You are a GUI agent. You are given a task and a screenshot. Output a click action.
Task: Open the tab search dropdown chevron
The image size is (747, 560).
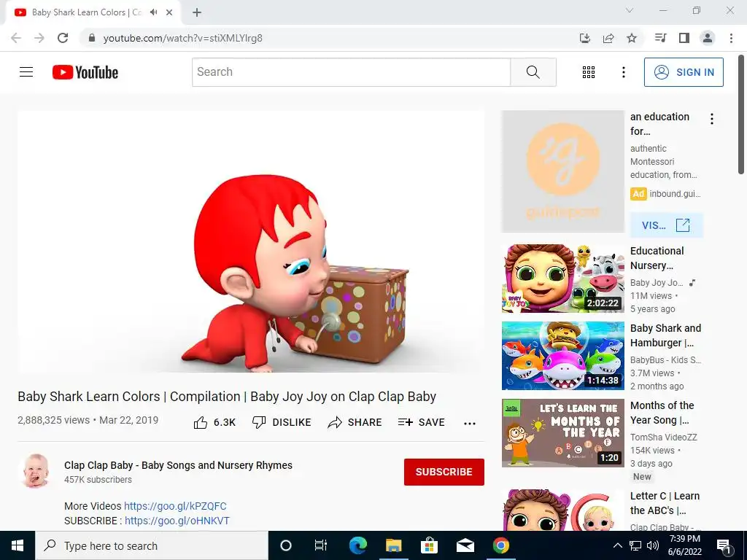point(630,10)
